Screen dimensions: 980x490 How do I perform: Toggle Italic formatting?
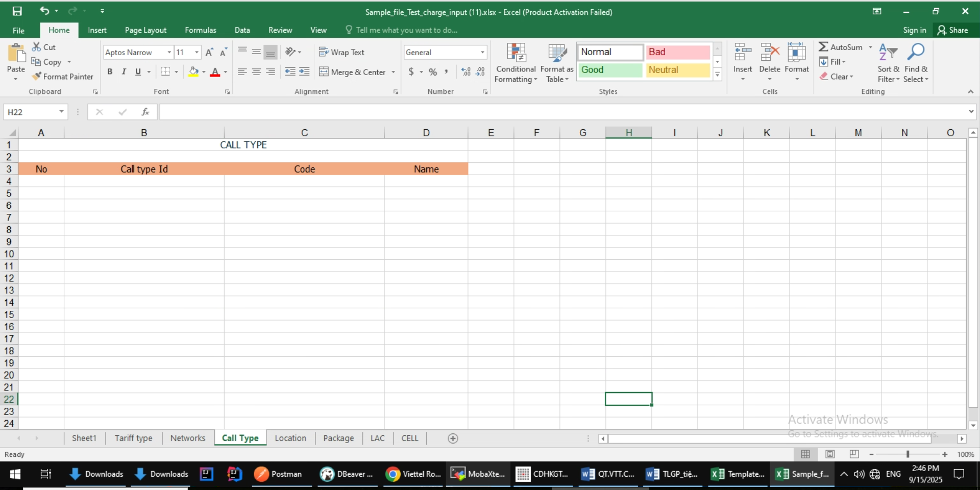(124, 72)
